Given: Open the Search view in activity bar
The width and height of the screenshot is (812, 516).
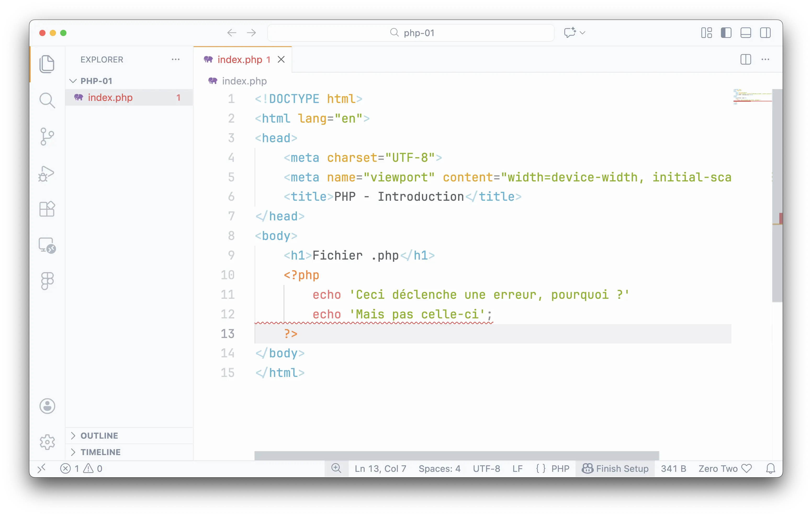Looking at the screenshot, I should click(47, 100).
